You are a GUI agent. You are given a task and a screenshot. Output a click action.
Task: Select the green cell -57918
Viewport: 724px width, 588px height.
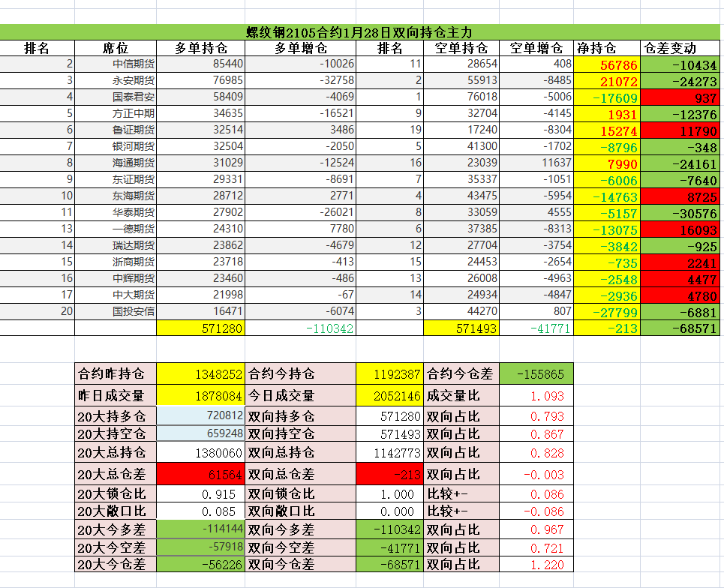[201, 547]
